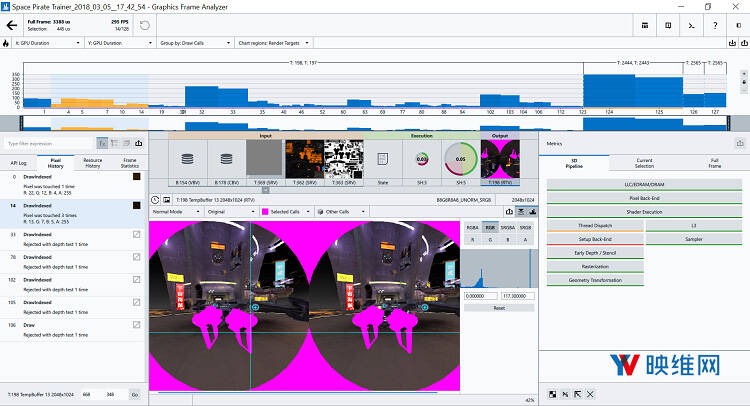Toggle the RGBA channel mode button

(473, 227)
